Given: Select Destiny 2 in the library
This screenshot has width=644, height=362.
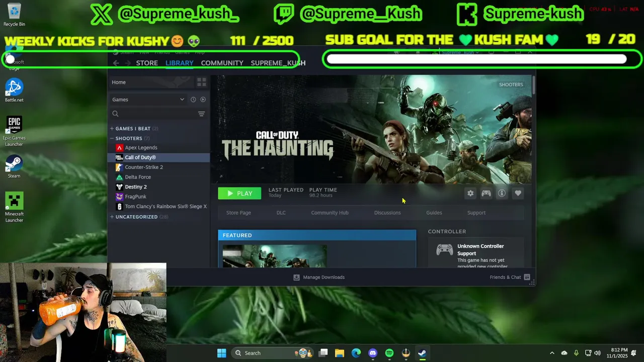Looking at the screenshot, I should point(136,187).
